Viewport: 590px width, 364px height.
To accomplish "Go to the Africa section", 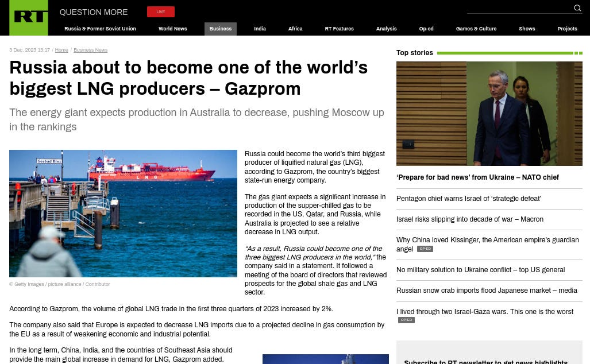I will [295, 29].
